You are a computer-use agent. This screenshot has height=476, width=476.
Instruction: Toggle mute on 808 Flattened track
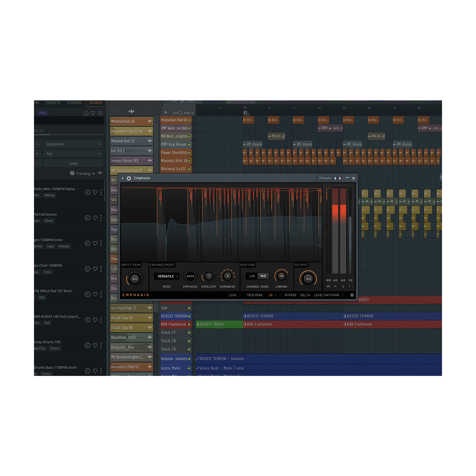[x=189, y=324]
